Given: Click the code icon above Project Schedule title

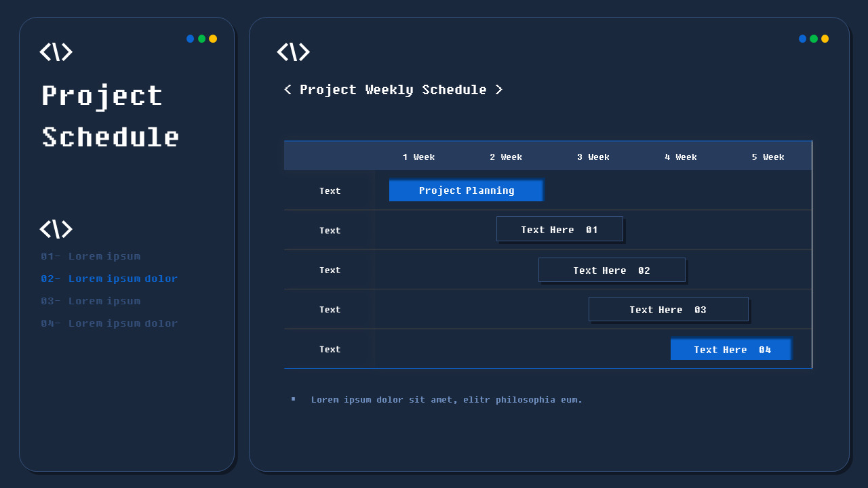Looking at the screenshot, I should pyautogui.click(x=56, y=52).
